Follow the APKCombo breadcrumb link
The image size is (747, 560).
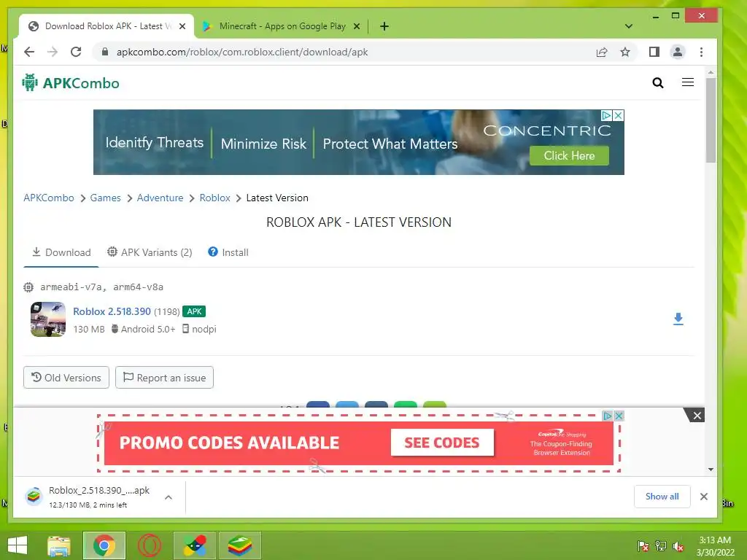coord(49,198)
